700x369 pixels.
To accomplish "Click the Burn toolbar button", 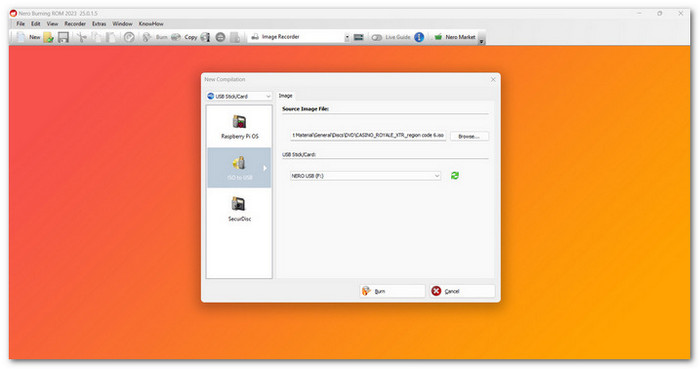I will (x=155, y=37).
